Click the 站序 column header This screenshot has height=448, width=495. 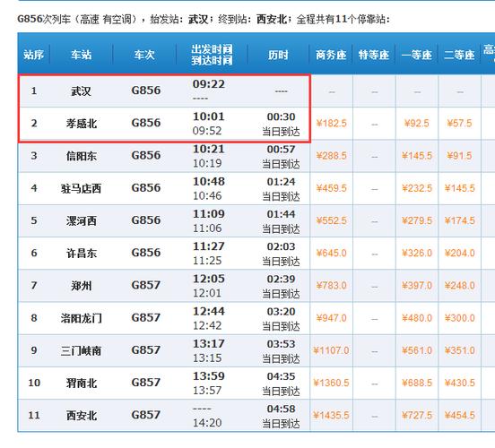(33, 55)
